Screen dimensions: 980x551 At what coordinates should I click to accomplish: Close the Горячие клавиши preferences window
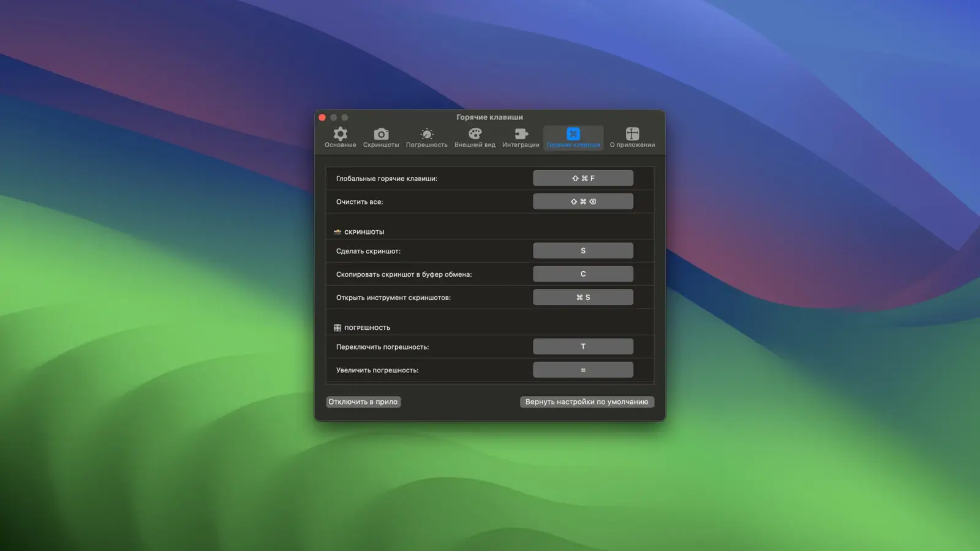click(322, 118)
